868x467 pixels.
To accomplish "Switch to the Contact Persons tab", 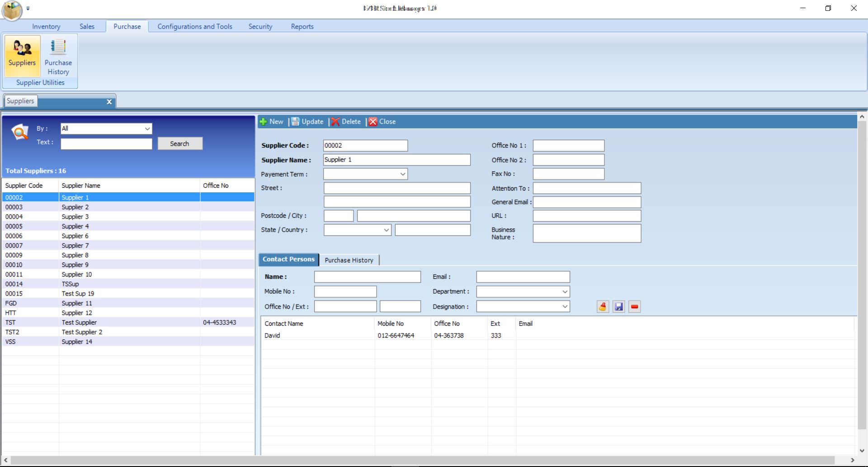I will 288,259.
